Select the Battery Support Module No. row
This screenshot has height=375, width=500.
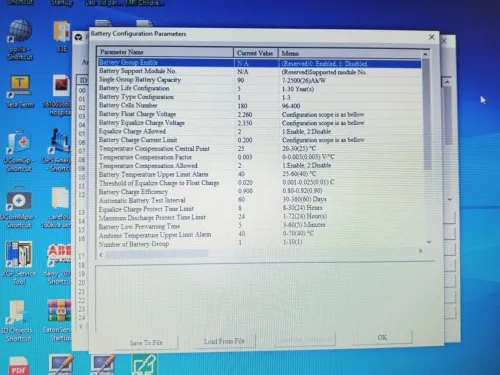(260, 71)
